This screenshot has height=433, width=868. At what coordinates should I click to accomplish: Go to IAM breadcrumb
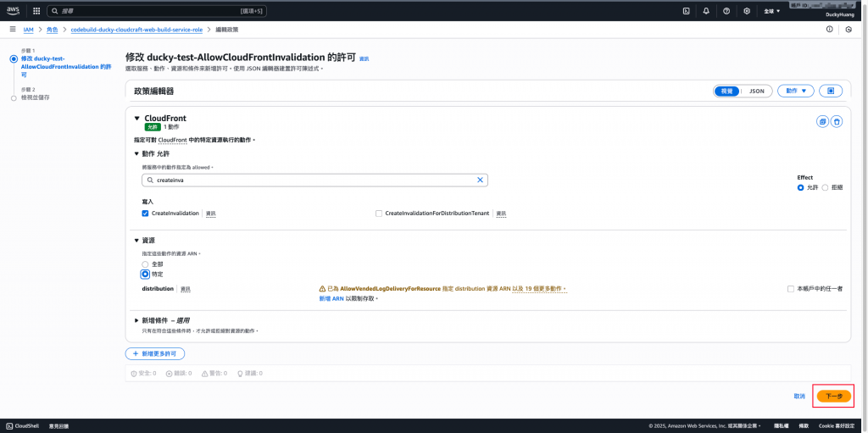(28, 30)
